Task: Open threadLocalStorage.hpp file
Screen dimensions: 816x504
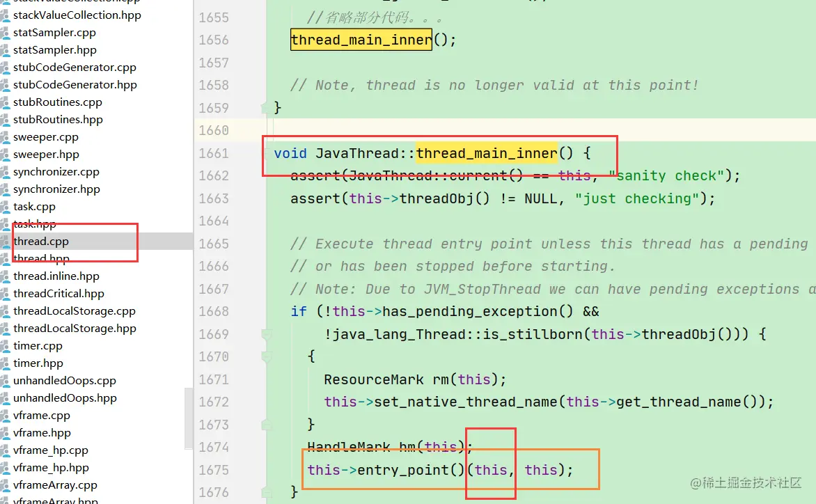Action: click(74, 328)
